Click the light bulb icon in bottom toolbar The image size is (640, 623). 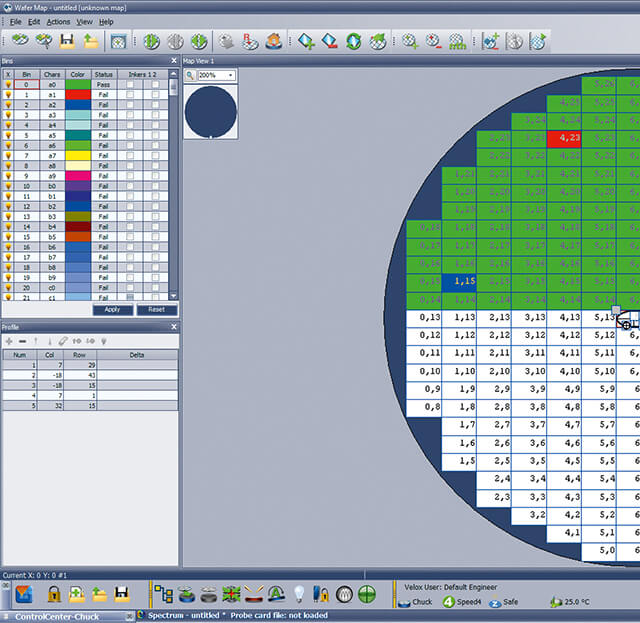(x=299, y=594)
